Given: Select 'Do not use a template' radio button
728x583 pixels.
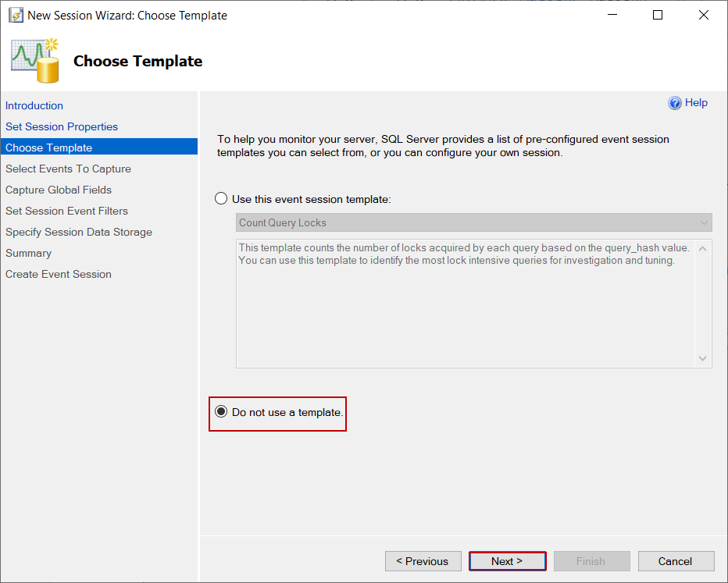Looking at the screenshot, I should [221, 412].
